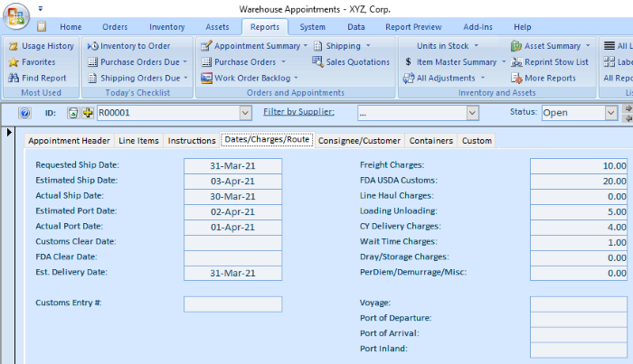
Task: Click the FDA USDA Customs amount field
Action: [x=579, y=181]
